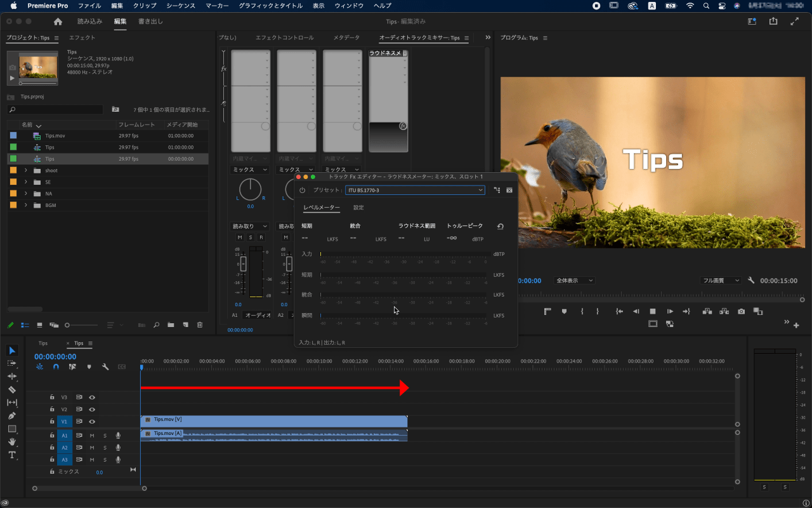Open Button Editor plus icon

(x=796, y=324)
